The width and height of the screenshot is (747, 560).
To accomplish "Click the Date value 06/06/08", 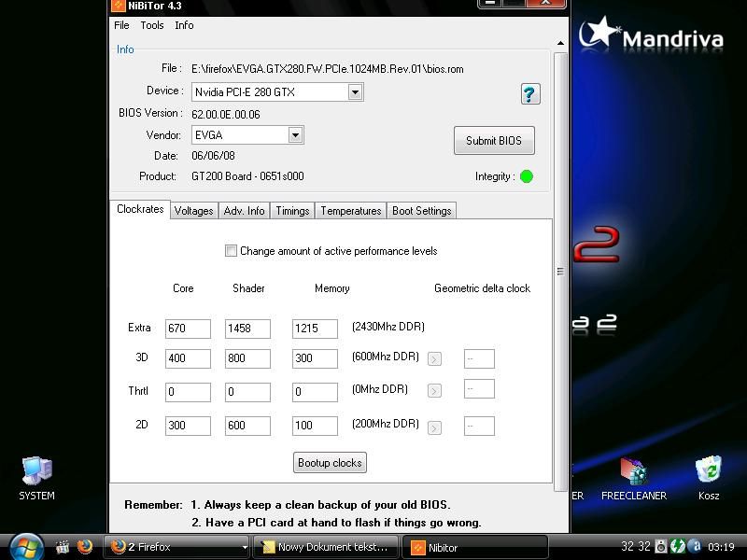I will tap(213, 156).
